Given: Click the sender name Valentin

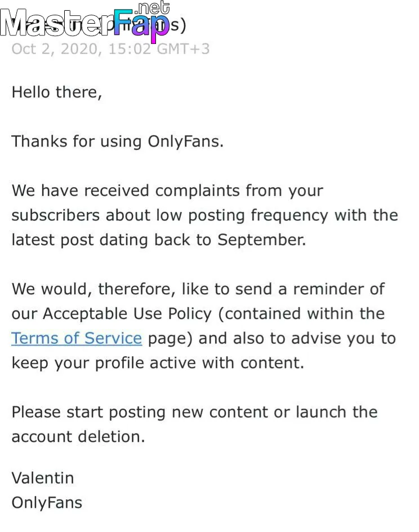Looking at the screenshot, I should coord(43,478).
